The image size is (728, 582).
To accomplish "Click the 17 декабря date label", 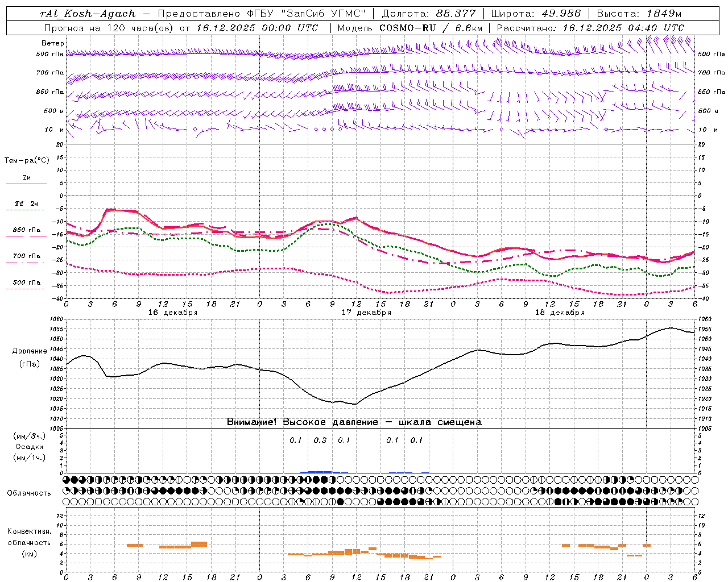I will click(366, 313).
